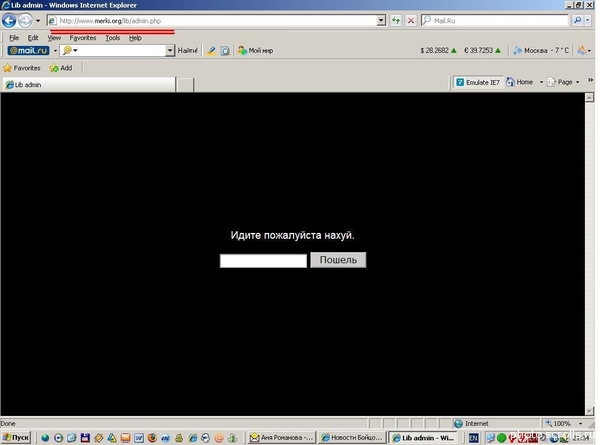The image size is (600, 445).
Task: Open the mail.ru logo dropdown arrow
Action: coord(55,51)
